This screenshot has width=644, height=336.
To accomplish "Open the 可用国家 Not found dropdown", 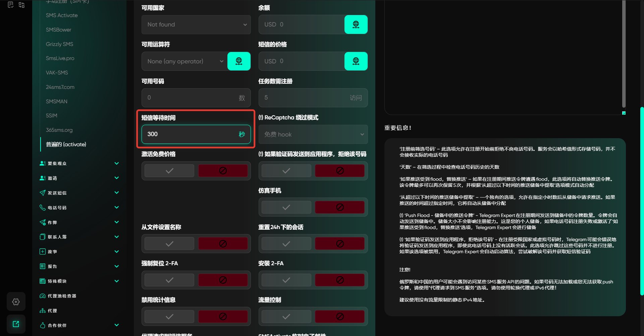I will (196, 24).
